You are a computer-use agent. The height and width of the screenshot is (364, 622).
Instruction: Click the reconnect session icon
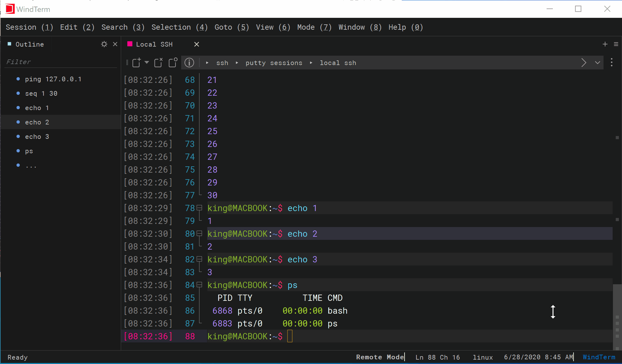pos(173,63)
